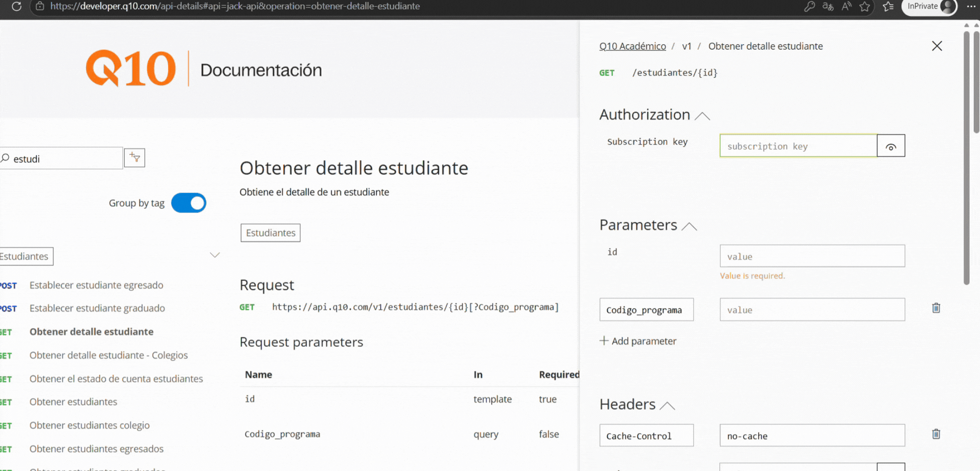The width and height of the screenshot is (980, 471).
Task: Select the request URL text
Action: [416, 307]
